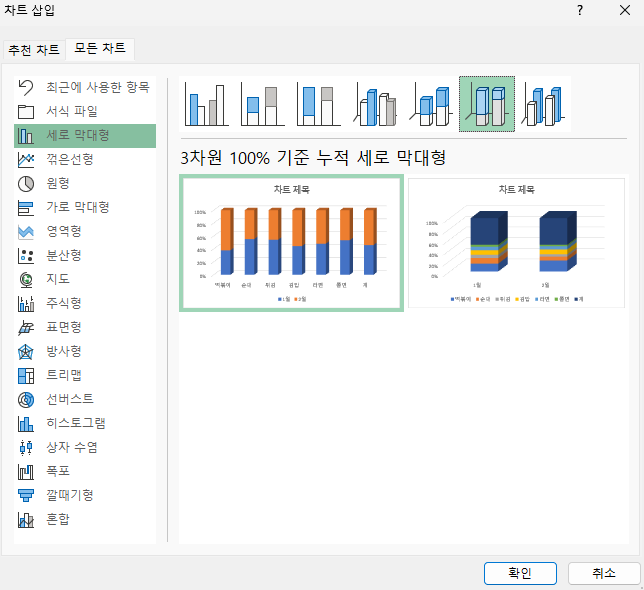This screenshot has width=644, height=590.
Task: Pick the 100% stacked column subtype icon
Action: point(319,104)
